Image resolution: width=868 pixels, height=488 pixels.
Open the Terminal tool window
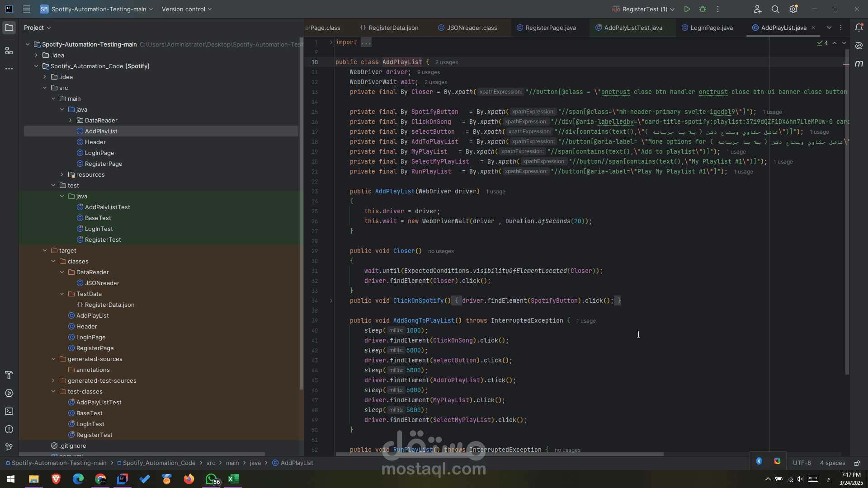(x=9, y=411)
